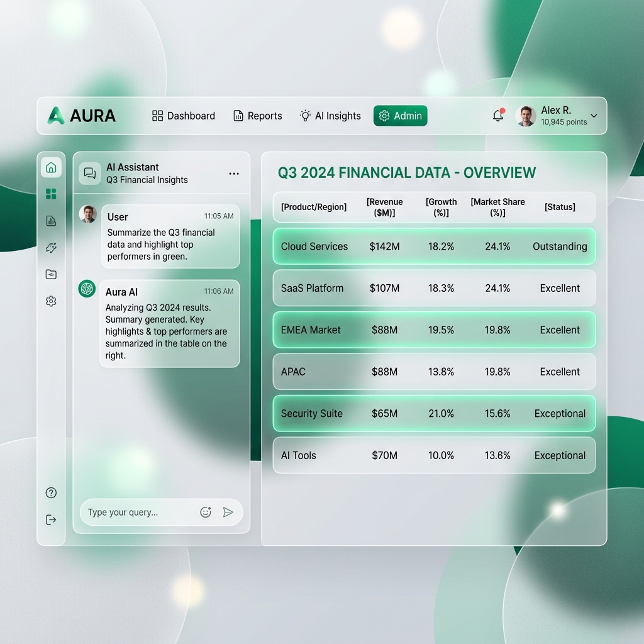
Task: Open AI Assistant three-dot options menu
Action: [x=234, y=174]
